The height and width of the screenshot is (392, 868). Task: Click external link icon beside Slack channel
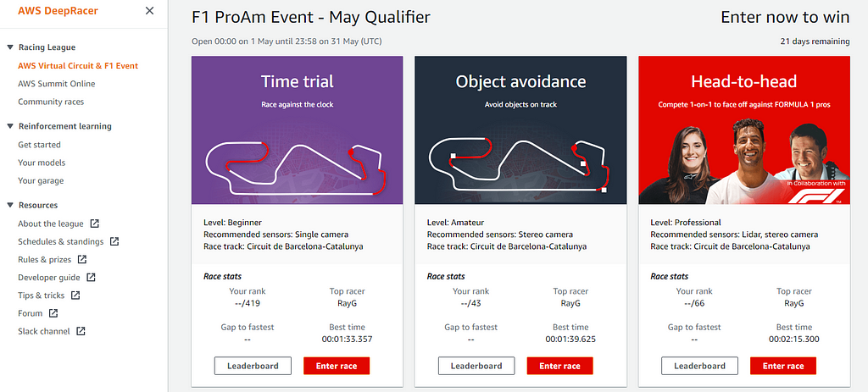(81, 332)
